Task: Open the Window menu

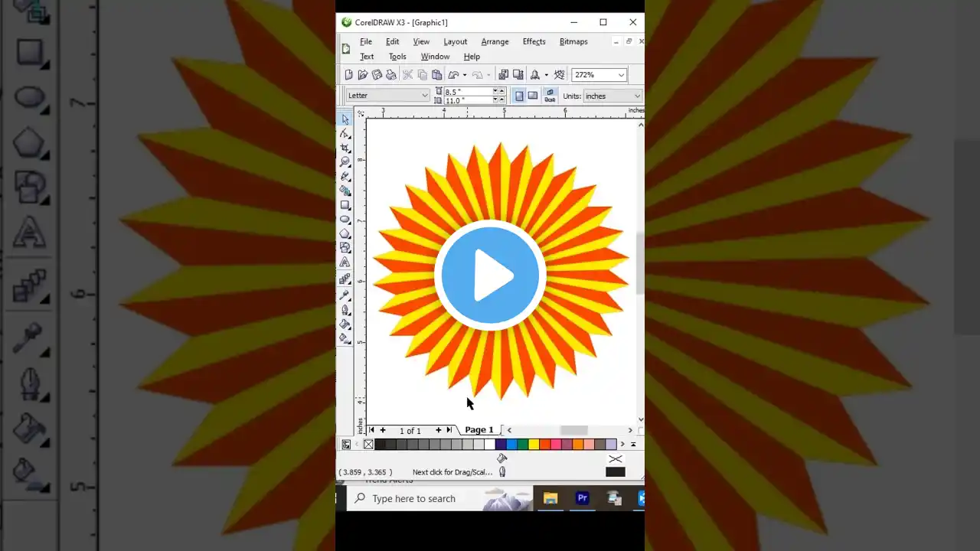Action: [x=435, y=57]
